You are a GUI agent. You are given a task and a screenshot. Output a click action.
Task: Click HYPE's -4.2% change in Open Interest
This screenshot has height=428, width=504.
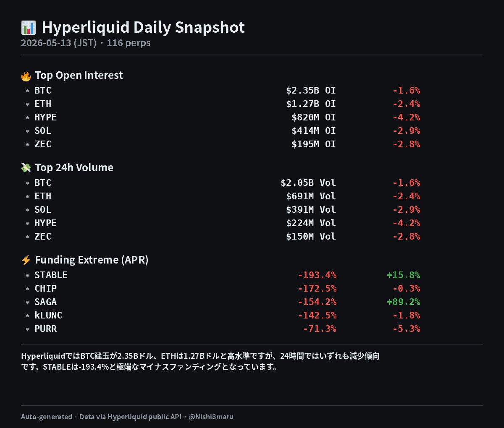coord(406,117)
